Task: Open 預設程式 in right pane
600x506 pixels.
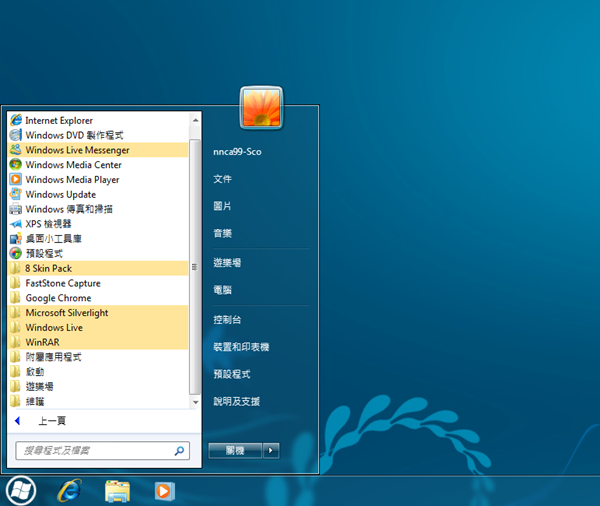Action: point(232,374)
